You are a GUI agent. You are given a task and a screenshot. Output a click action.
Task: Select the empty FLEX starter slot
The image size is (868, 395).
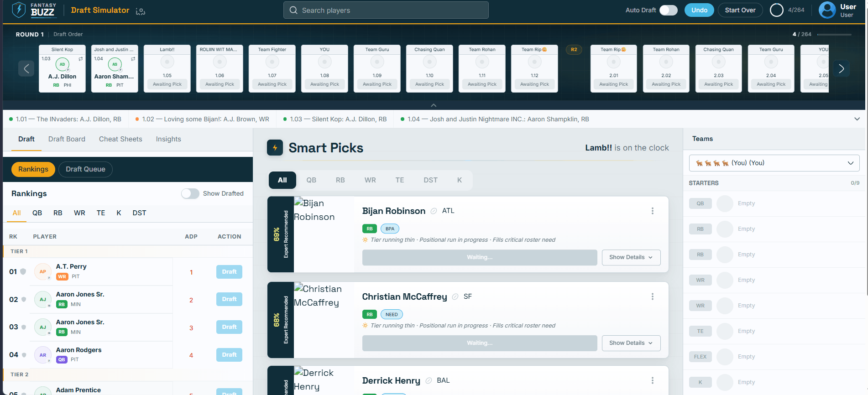(774, 357)
